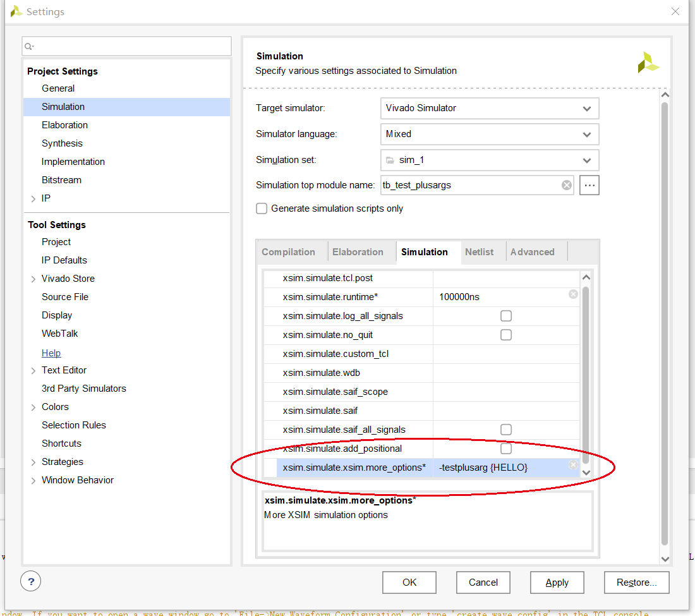The image size is (695, 616).
Task: Close the Settings dialog window
Action: (x=675, y=11)
